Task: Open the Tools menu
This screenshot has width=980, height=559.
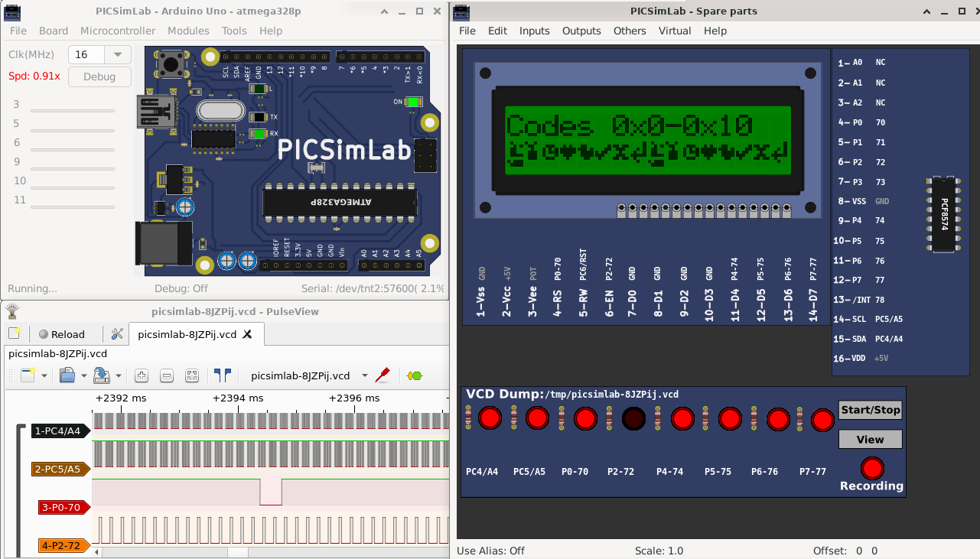Action: (x=234, y=31)
